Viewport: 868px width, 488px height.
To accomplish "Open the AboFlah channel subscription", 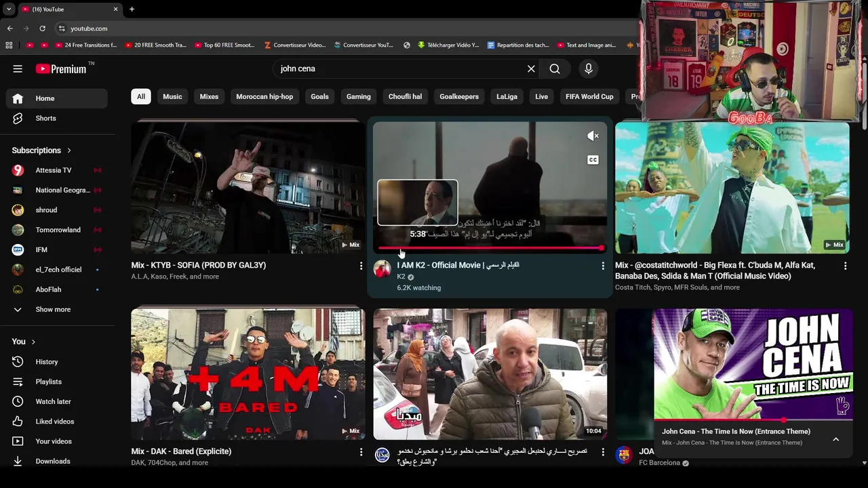I will pos(56,289).
